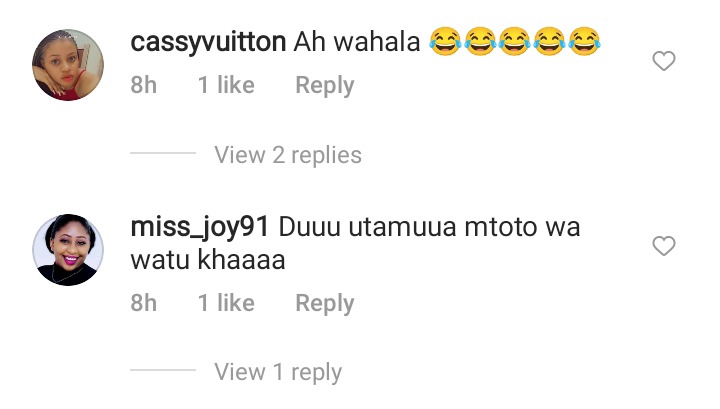Click the 8h timestamp on cassyvuitton's comment
The width and height of the screenshot is (720, 409).
(144, 85)
